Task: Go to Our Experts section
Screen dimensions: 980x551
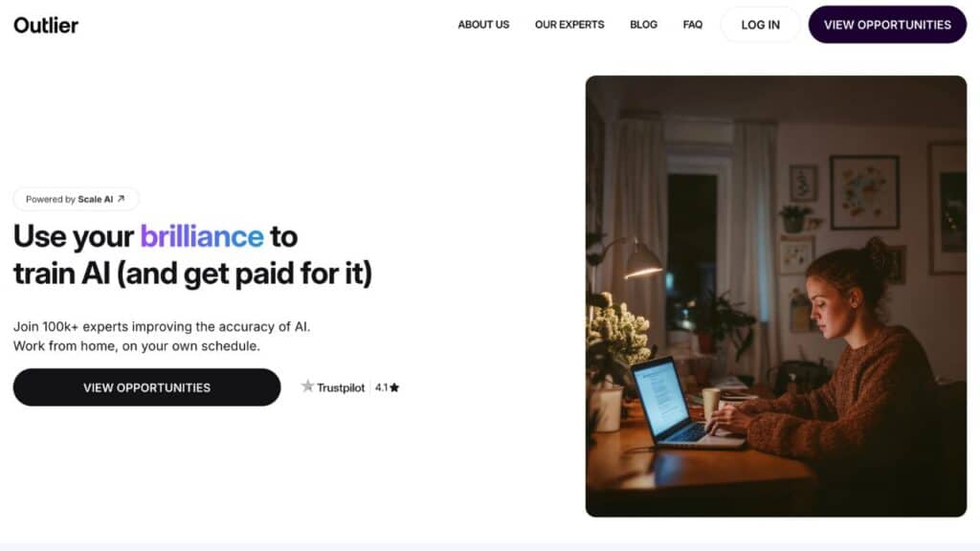Action: [569, 24]
